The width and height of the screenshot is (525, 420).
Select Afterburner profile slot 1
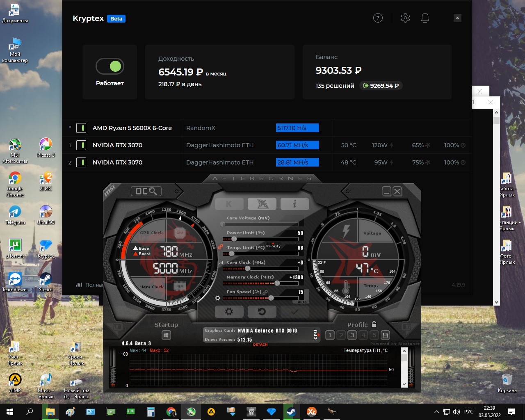(x=330, y=335)
